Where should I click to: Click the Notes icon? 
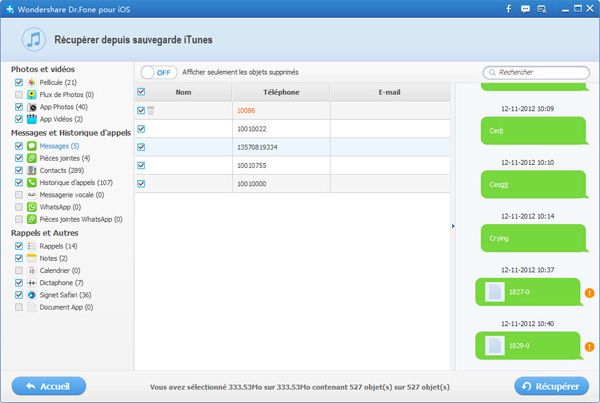(32, 258)
